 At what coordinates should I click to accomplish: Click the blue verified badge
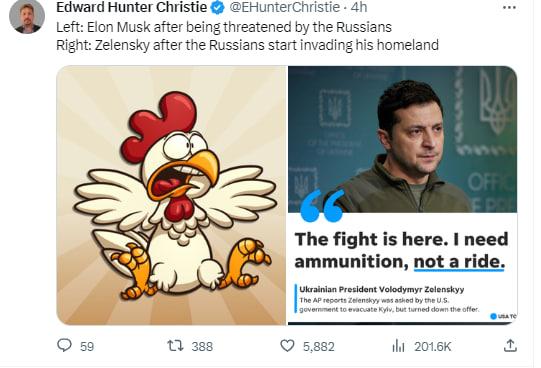(x=217, y=8)
